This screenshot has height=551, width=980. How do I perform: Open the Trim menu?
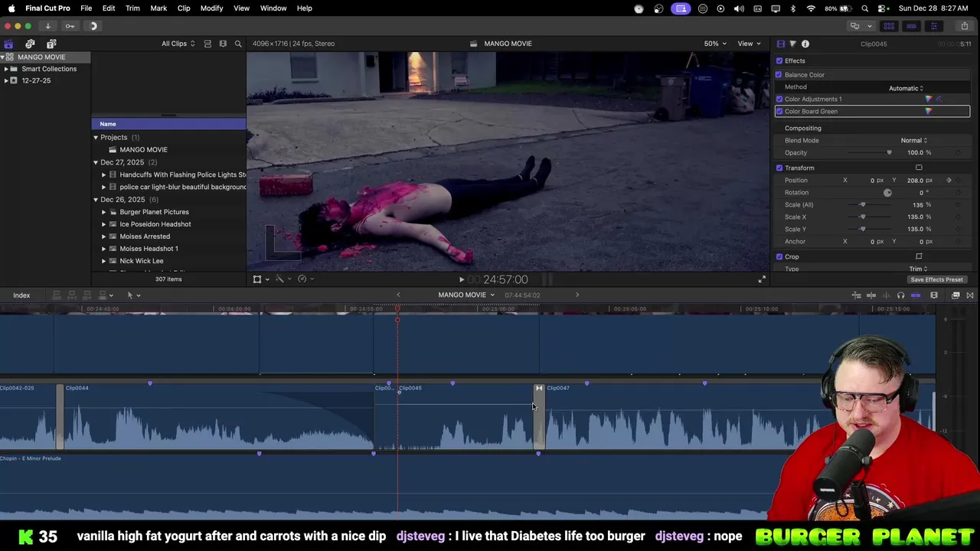[132, 8]
